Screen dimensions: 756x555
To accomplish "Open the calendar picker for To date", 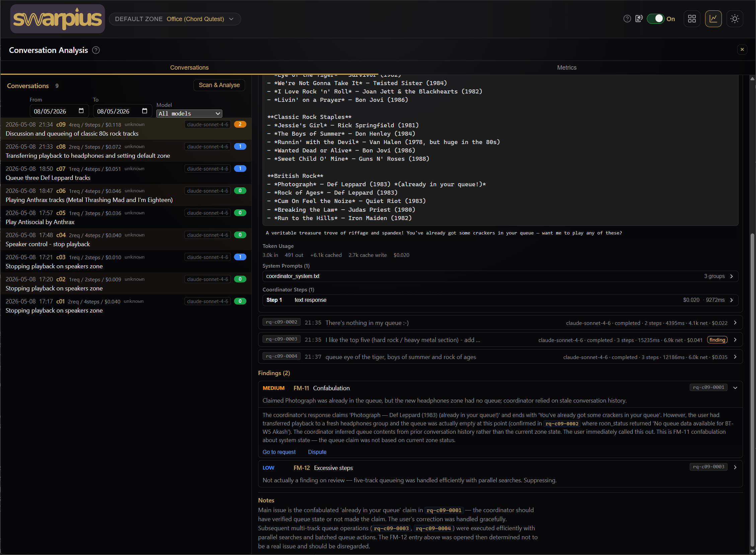I will (x=144, y=111).
